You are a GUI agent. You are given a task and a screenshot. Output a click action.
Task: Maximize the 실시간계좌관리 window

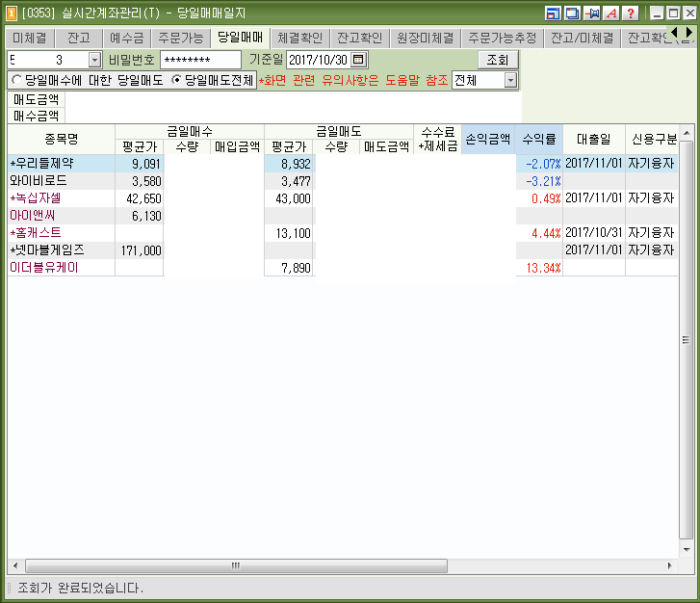[673, 13]
